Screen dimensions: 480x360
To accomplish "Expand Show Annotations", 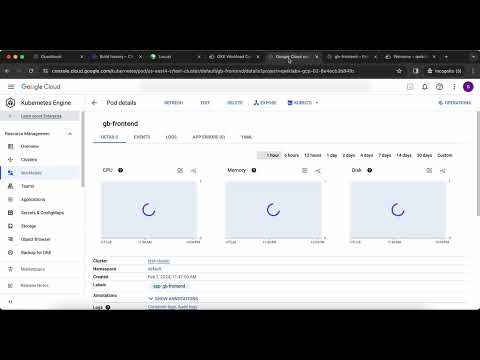I will [x=173, y=298].
